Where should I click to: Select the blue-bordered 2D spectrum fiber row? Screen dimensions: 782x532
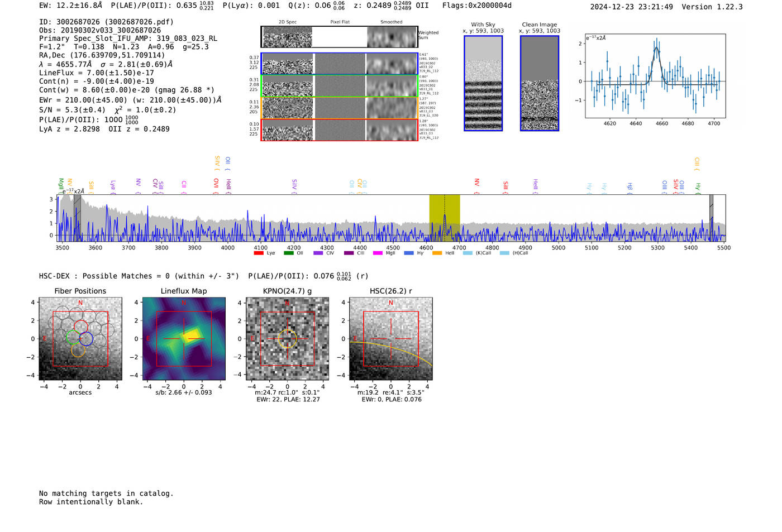[x=340, y=64]
